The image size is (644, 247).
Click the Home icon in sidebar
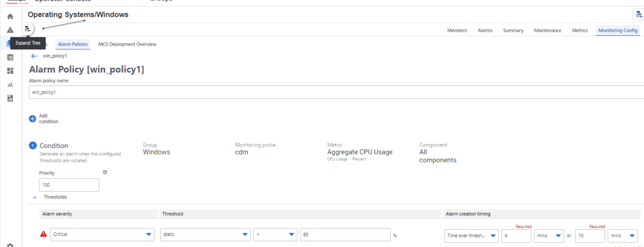[x=10, y=17]
